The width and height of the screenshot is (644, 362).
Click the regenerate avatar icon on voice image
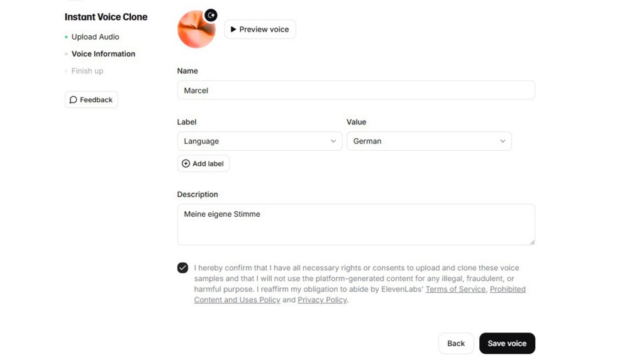(211, 15)
